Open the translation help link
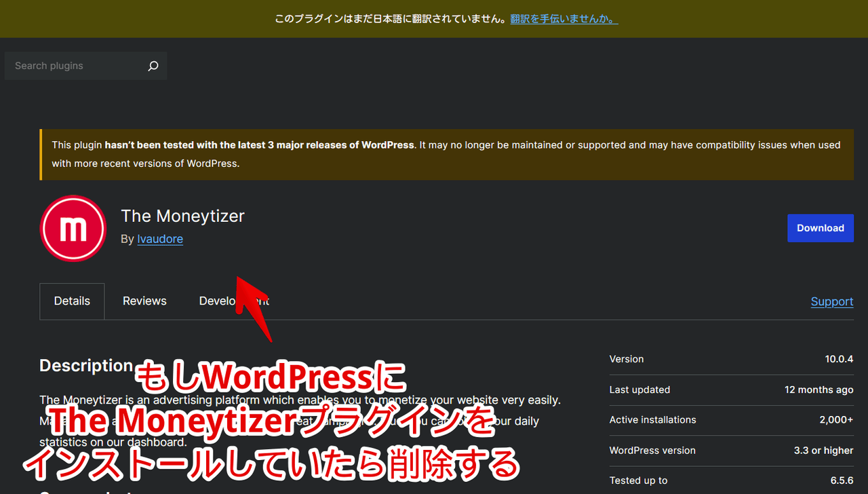Image resolution: width=868 pixels, height=494 pixels. click(564, 19)
